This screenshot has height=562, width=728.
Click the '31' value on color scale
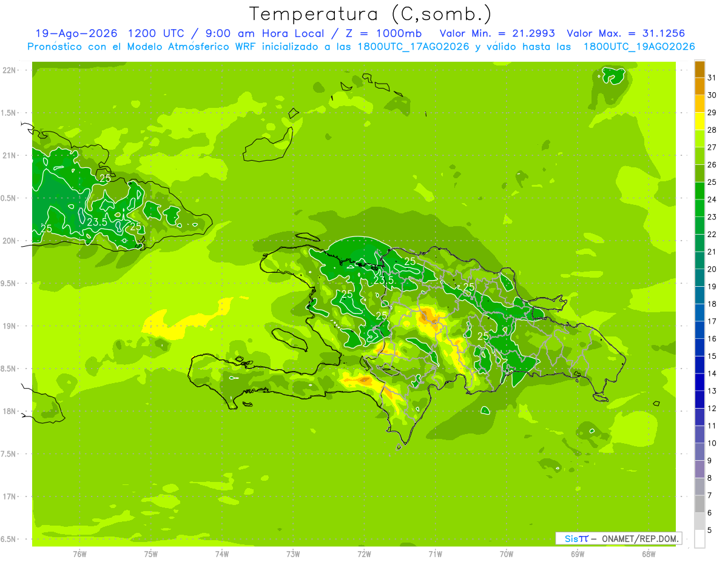pos(712,78)
